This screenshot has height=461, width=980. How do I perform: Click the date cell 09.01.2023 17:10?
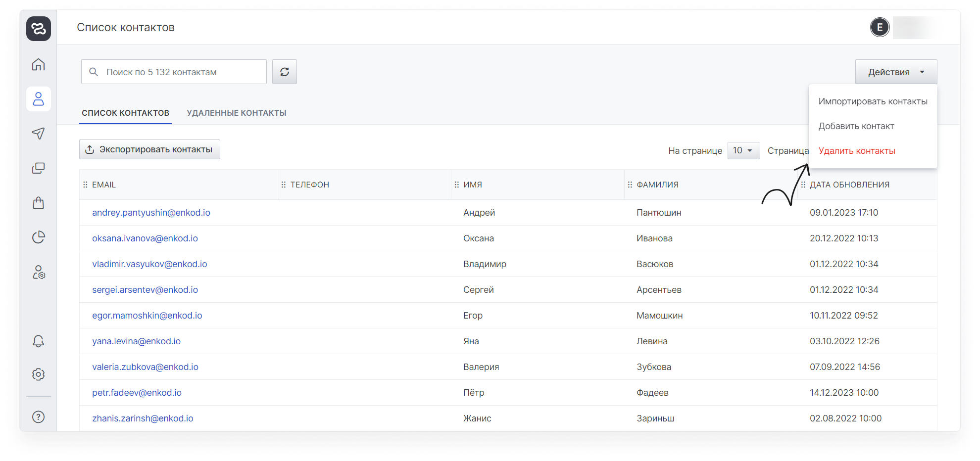(x=844, y=213)
